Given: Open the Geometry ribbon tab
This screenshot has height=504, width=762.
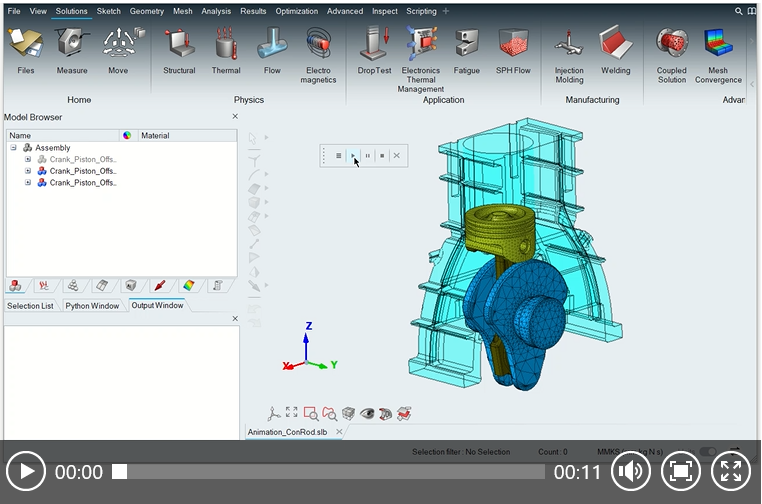Looking at the screenshot, I should [146, 11].
